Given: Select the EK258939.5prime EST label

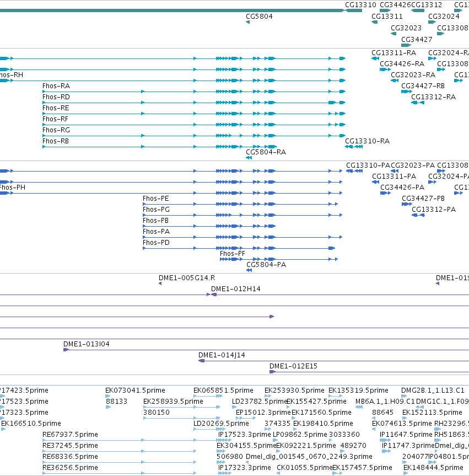Looking at the screenshot, I should [173, 402].
